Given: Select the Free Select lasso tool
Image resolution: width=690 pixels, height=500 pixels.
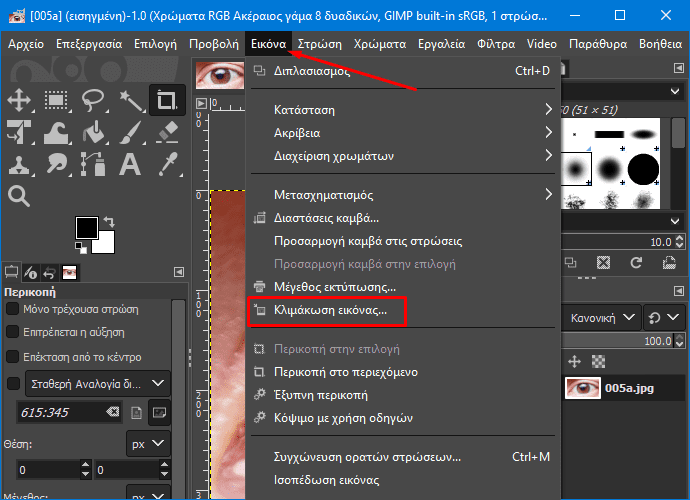Looking at the screenshot, I should [x=93, y=100].
